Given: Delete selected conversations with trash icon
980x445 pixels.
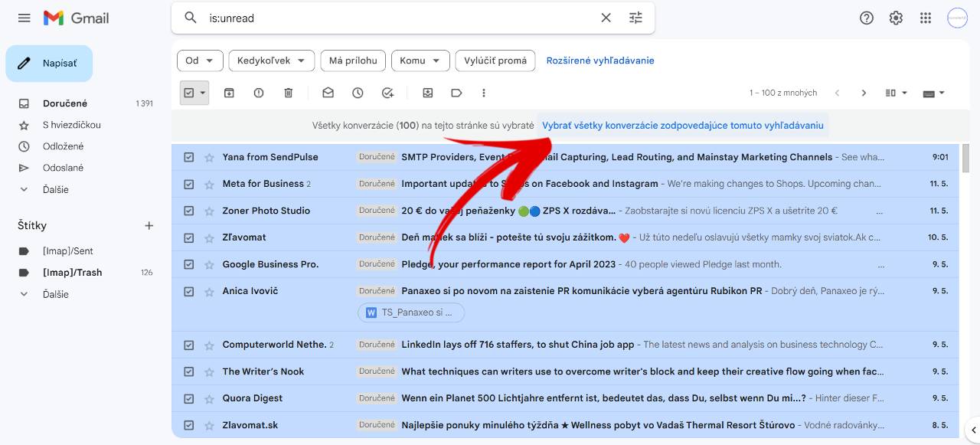Looking at the screenshot, I should point(289,93).
